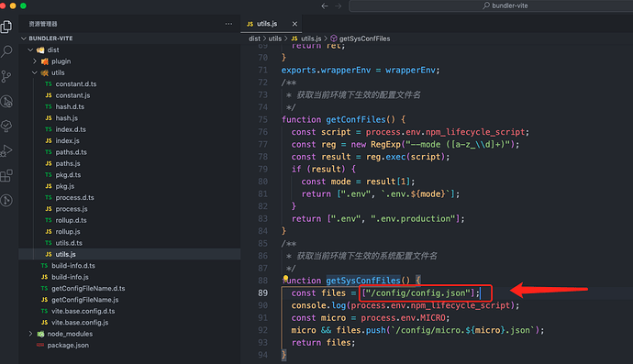
Task: Navigate back with the left arrow
Action: tap(325, 6)
